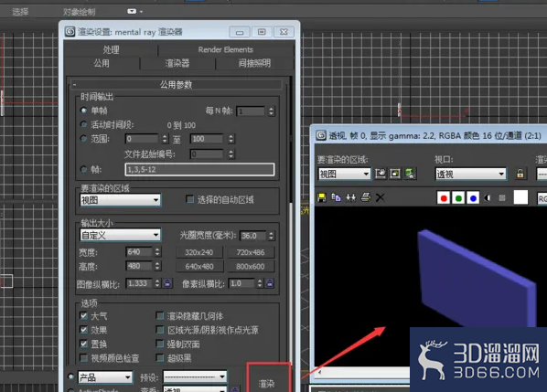This screenshot has height=392, width=547.
Task: Toggle the 大气 checkbox
Action: point(84,315)
